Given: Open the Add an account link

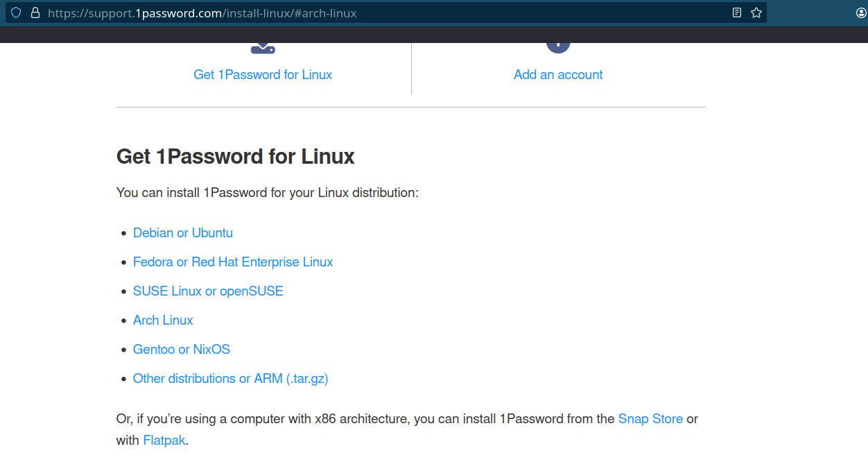Looking at the screenshot, I should pos(558,74).
